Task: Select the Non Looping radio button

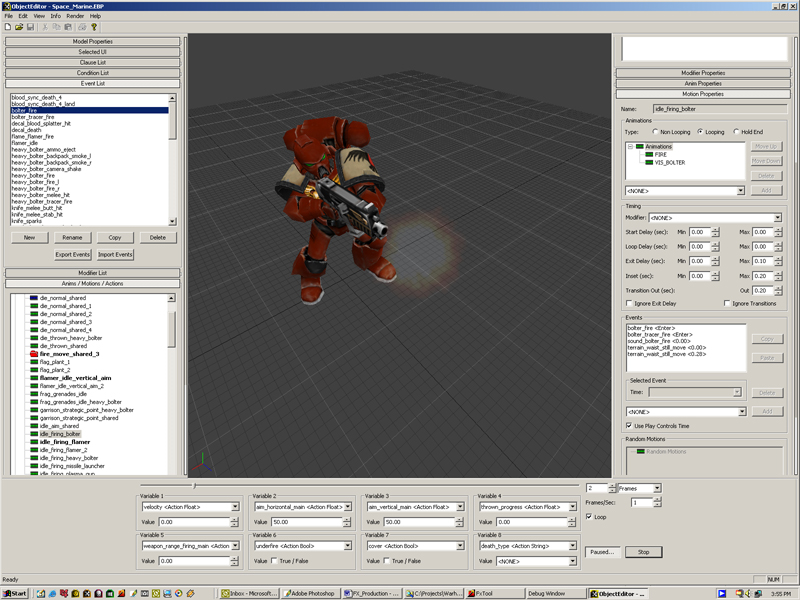Action: pos(655,131)
